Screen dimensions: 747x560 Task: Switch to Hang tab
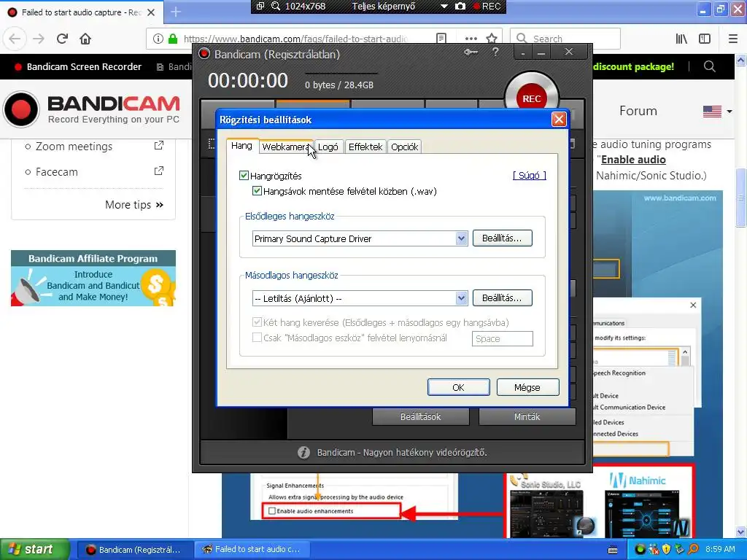coord(241,146)
